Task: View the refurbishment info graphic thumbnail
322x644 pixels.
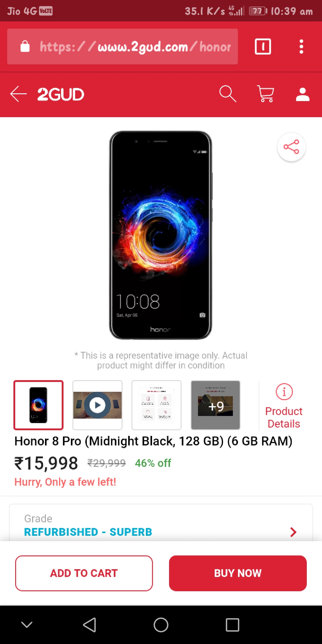Action: (x=157, y=405)
